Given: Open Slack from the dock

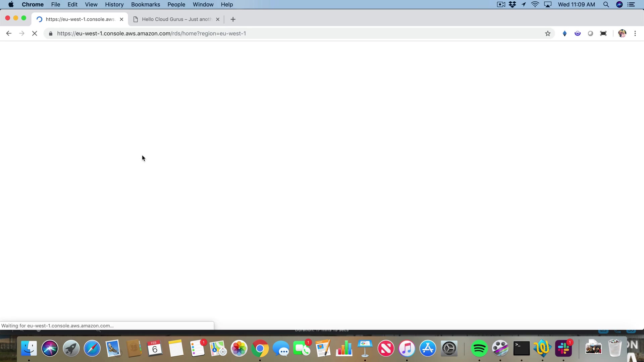Looking at the screenshot, I should 563,349.
